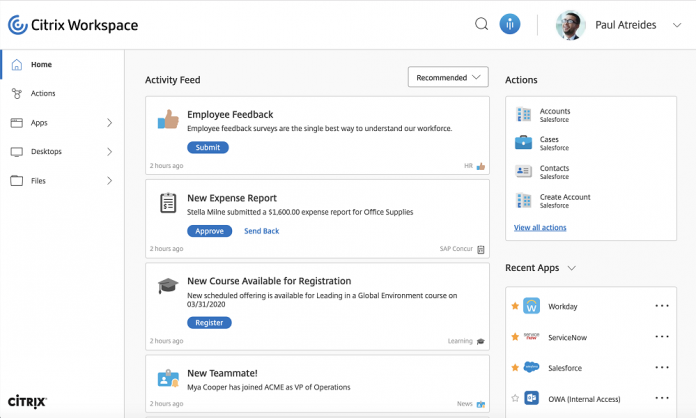Launch the ServiceNow app icon
Image resolution: width=696 pixels, height=418 pixels.
pyautogui.click(x=531, y=337)
